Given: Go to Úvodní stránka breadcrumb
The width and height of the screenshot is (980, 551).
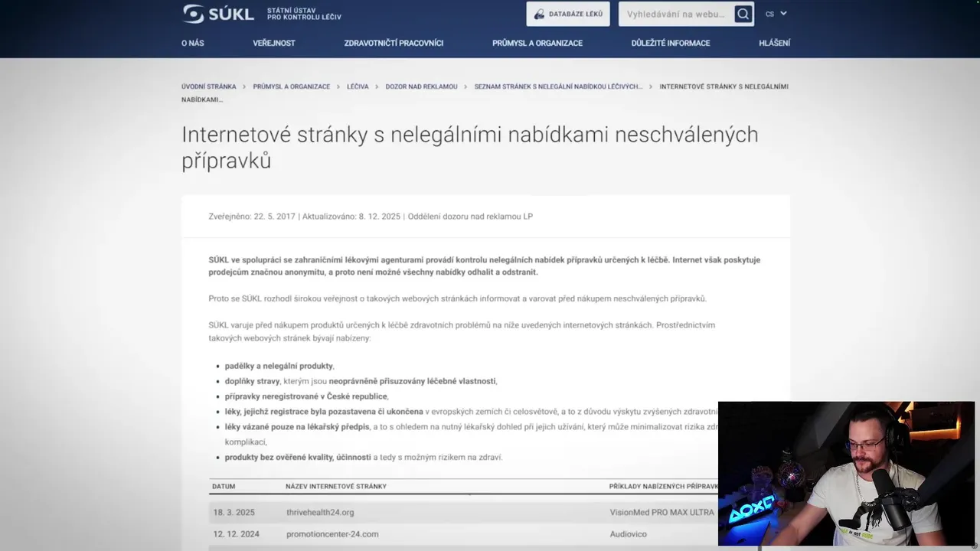Looking at the screenshot, I should coord(209,86).
